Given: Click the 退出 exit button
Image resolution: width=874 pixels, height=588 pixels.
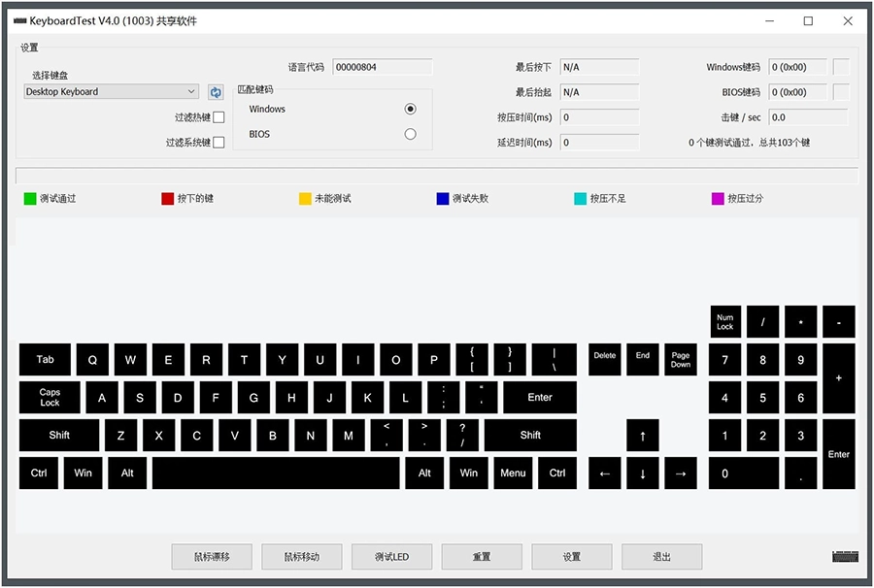Looking at the screenshot, I should 661,557.
